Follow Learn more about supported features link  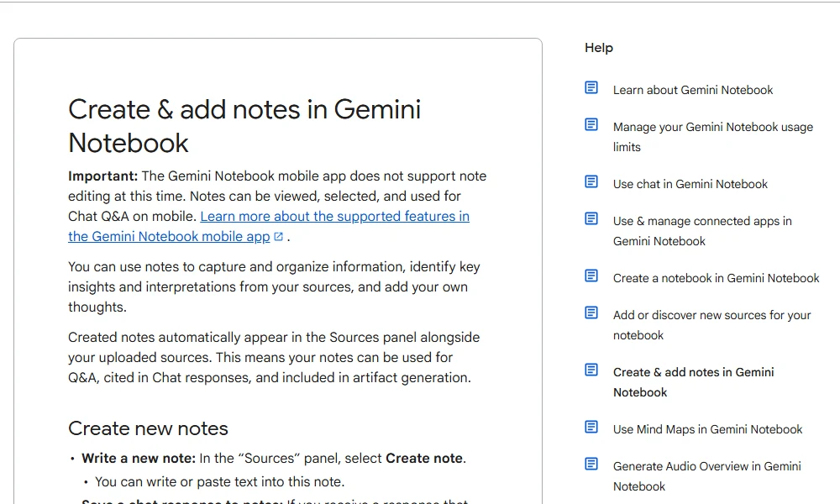pos(269,226)
